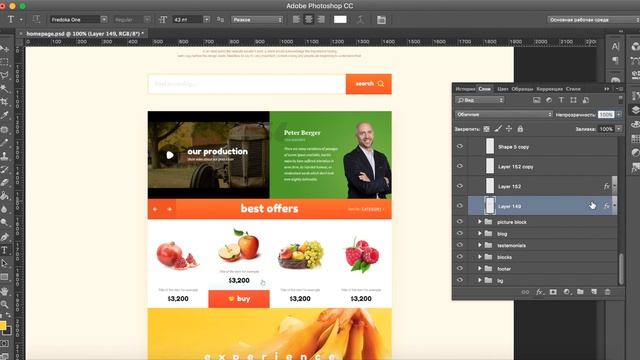Expand the footer group
Image resolution: width=640 pixels, height=360 pixels.
click(x=480, y=269)
